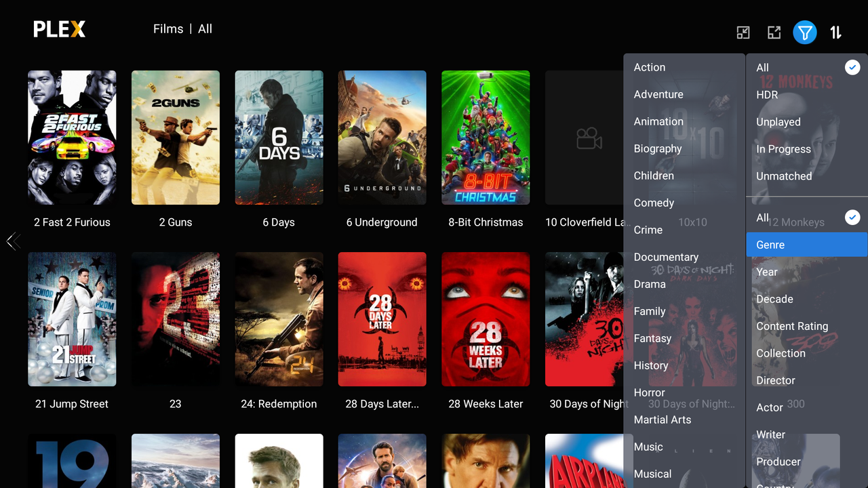Click the '24: Redemption' title text

pos(279,404)
